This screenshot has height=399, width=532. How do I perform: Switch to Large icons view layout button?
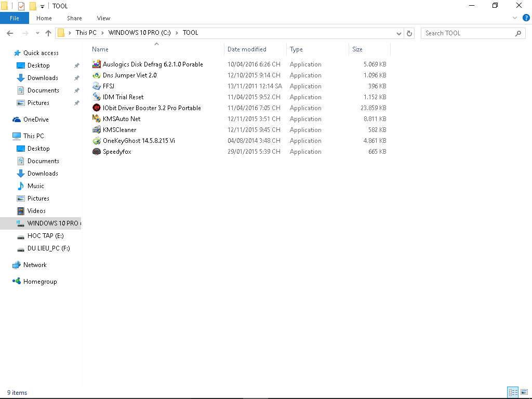(524, 392)
